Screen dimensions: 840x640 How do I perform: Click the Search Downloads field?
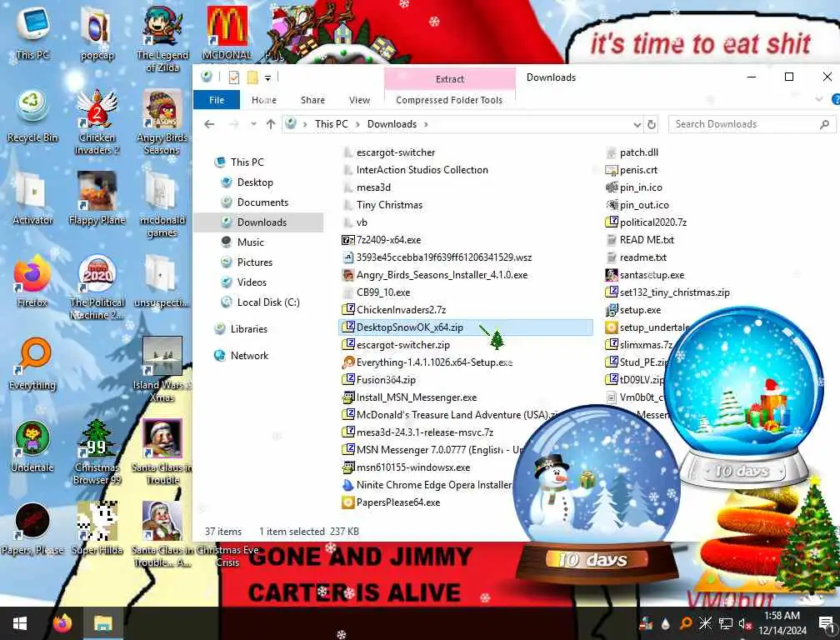752,124
